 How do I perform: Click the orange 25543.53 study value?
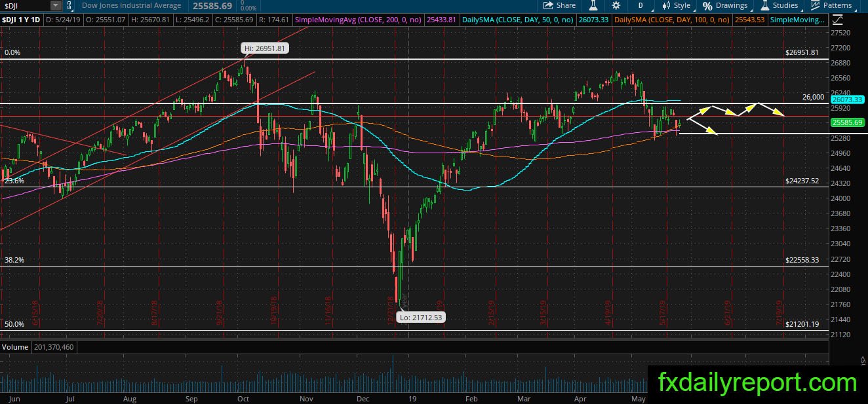pos(749,20)
